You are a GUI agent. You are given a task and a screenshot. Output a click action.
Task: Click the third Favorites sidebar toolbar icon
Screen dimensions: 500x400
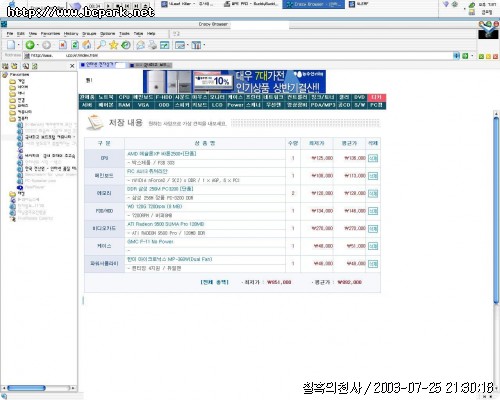[26, 66]
